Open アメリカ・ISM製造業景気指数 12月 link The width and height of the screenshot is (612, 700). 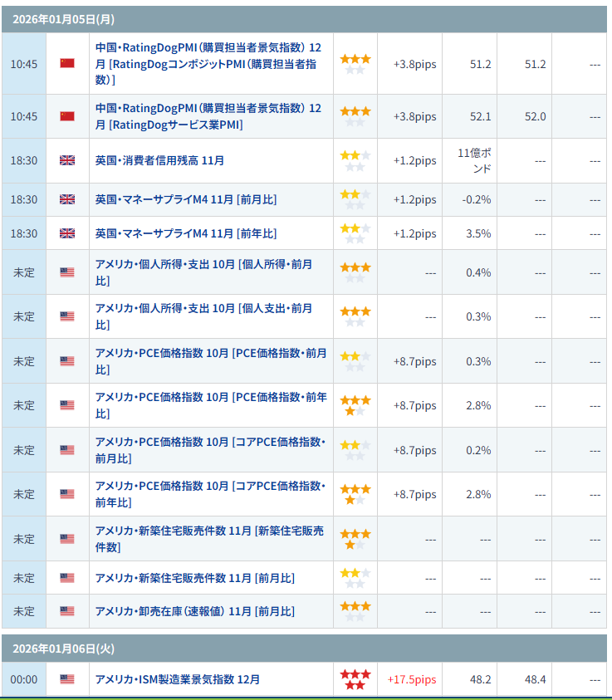pyautogui.click(x=178, y=679)
